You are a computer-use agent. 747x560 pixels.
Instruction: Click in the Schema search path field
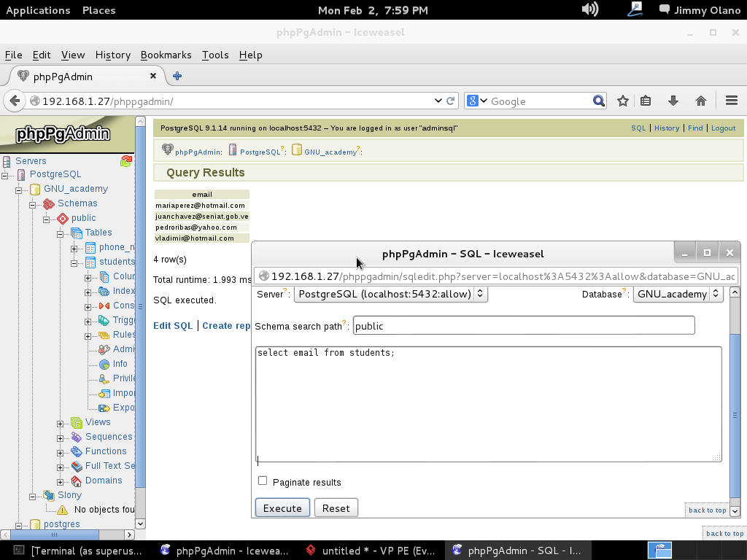[523, 326]
